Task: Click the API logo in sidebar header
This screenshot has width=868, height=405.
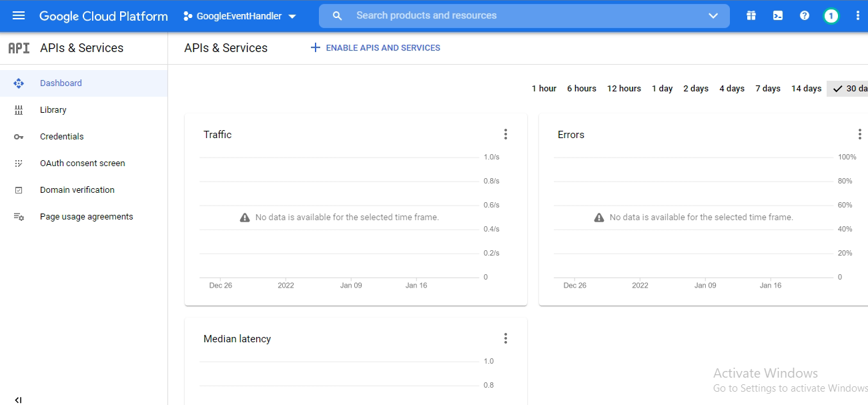Action: click(x=19, y=48)
